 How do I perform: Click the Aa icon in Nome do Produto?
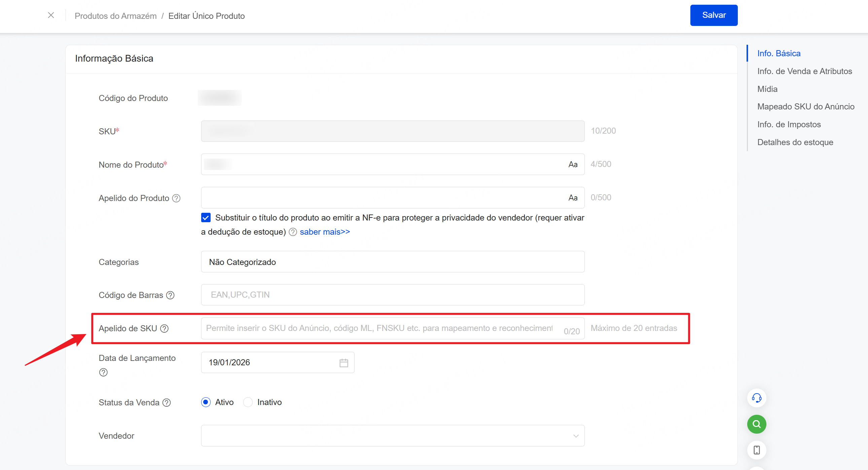click(x=573, y=165)
